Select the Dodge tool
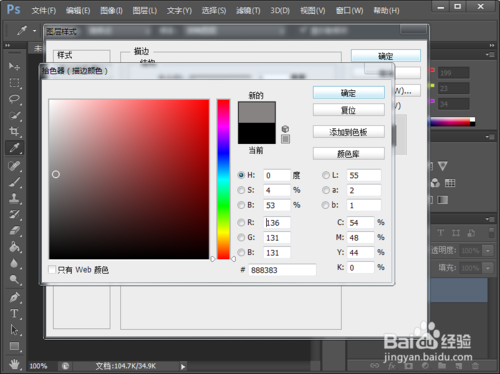500x374 pixels. [14, 279]
